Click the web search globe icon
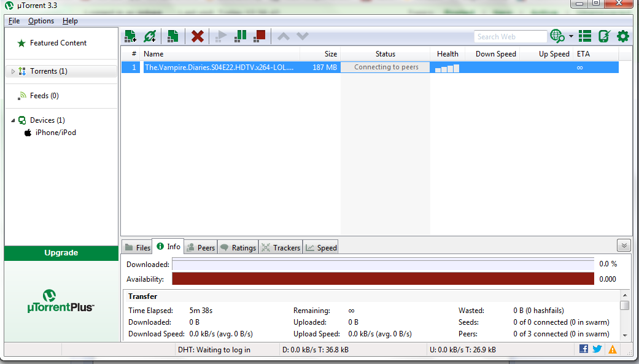Viewport: 639px width, 364px height. [557, 36]
